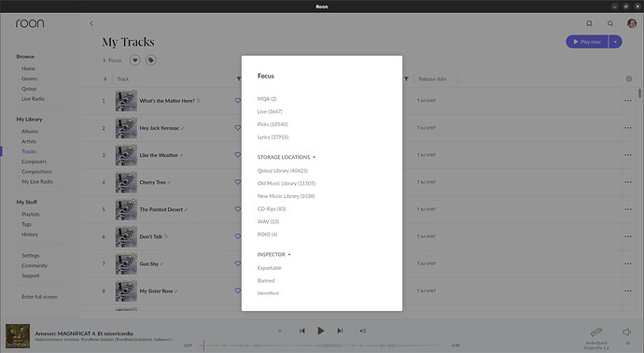Select Banned inspector filter
Image resolution: width=644 pixels, height=353 pixels.
click(266, 281)
